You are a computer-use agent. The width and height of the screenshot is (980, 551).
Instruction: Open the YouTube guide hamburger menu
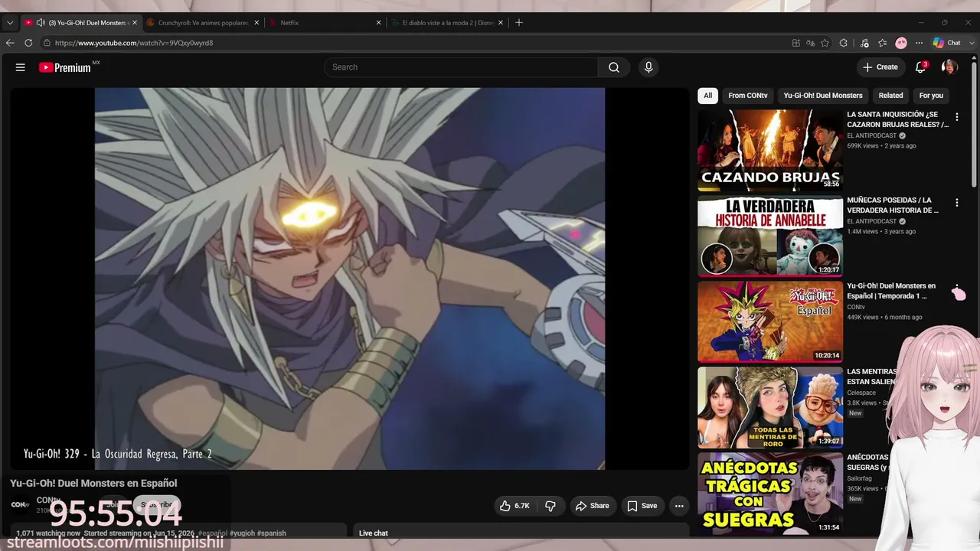(21, 67)
